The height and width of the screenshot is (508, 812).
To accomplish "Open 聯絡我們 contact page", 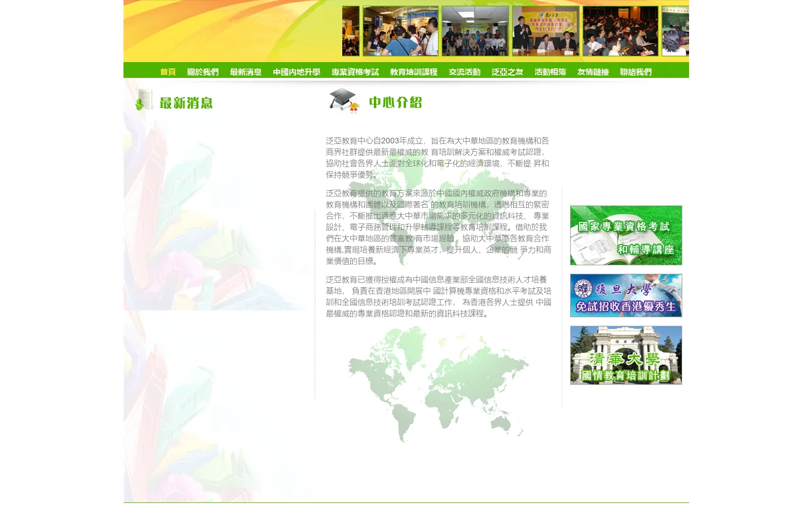I will (636, 72).
